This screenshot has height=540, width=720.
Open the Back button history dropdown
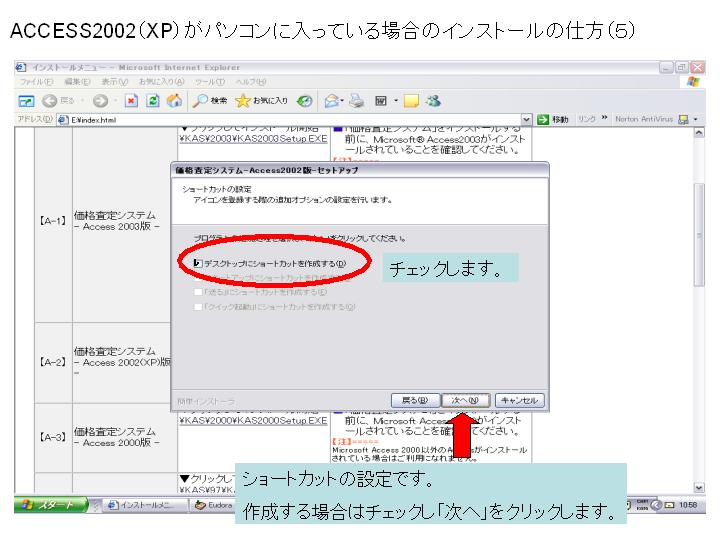click(82, 101)
